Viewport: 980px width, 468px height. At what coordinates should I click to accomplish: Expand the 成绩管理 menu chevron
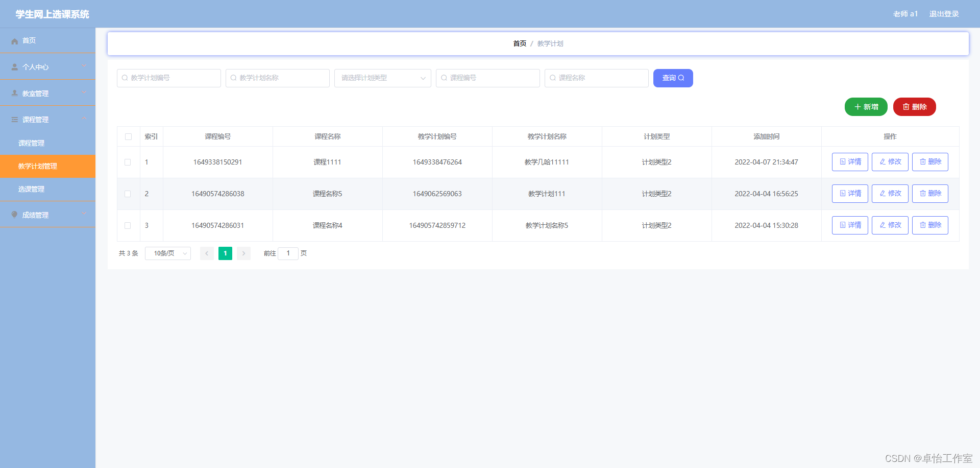coord(84,214)
